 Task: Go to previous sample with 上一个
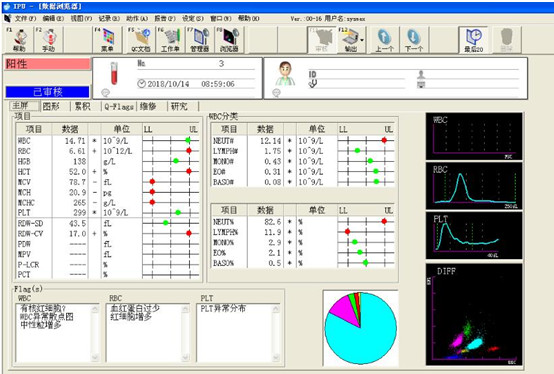[x=384, y=40]
